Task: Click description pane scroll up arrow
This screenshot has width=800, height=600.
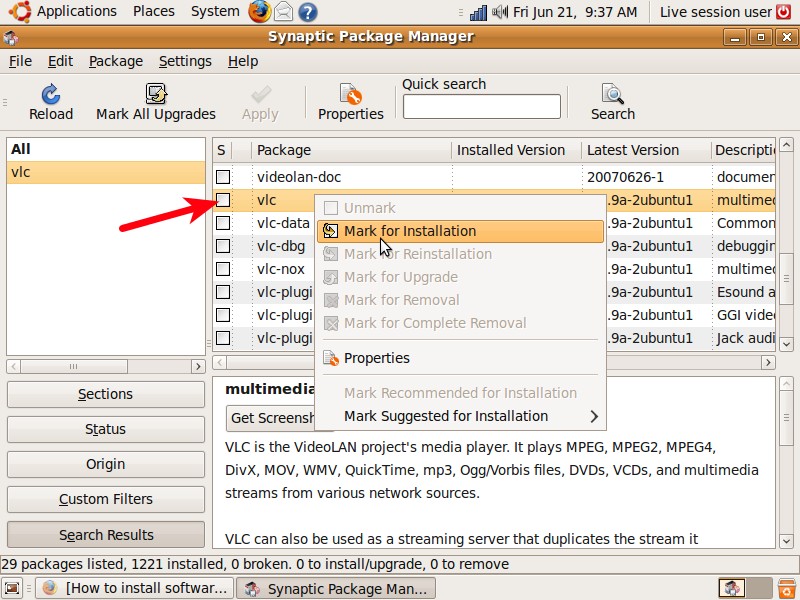Action: (786, 384)
